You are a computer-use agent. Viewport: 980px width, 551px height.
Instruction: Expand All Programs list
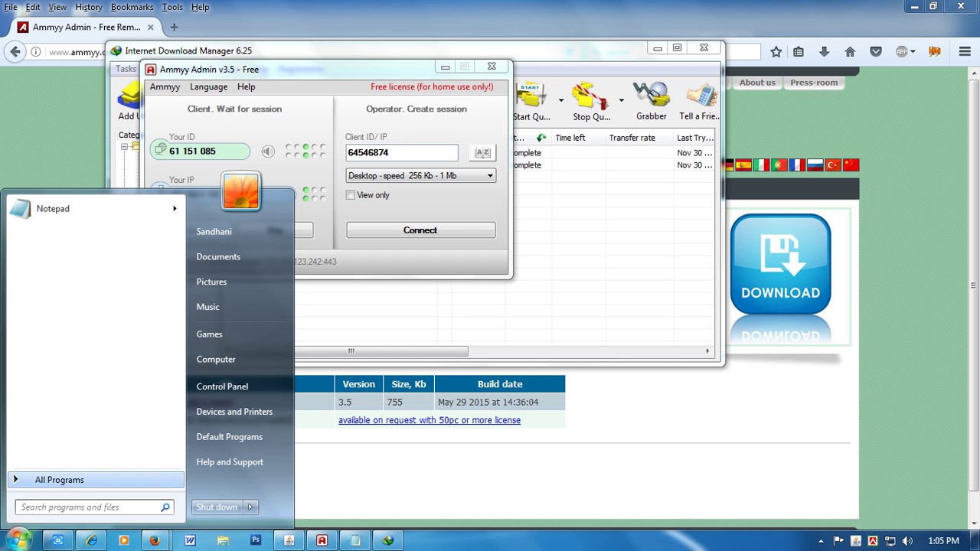tap(96, 480)
